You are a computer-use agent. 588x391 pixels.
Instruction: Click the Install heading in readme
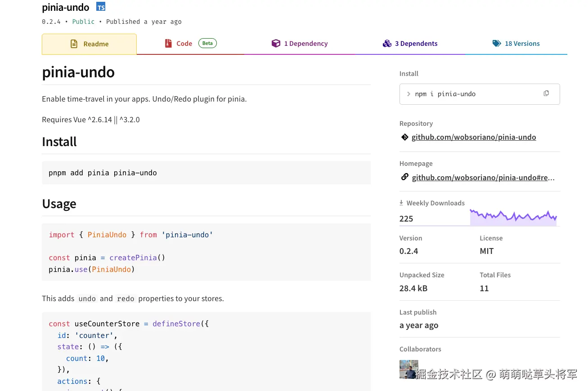(59, 142)
